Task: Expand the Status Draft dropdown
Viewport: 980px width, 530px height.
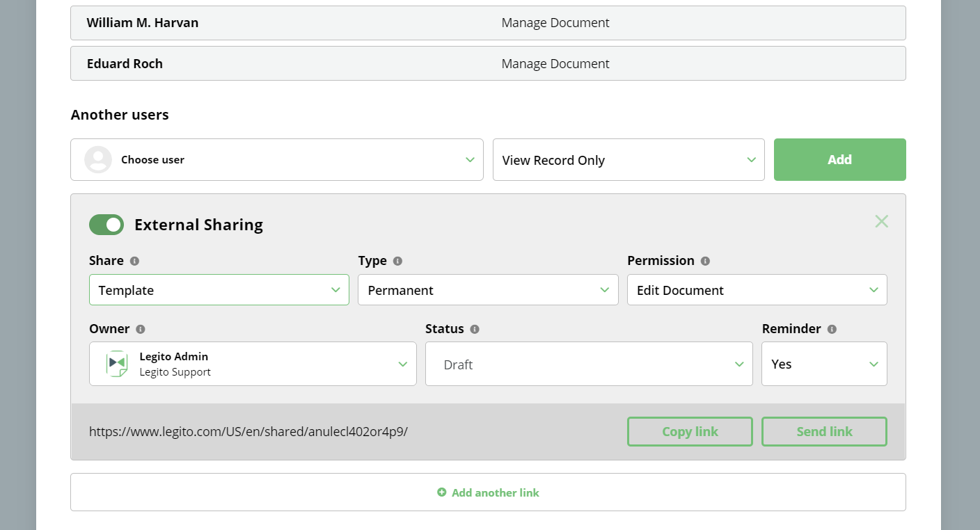Action: point(589,364)
